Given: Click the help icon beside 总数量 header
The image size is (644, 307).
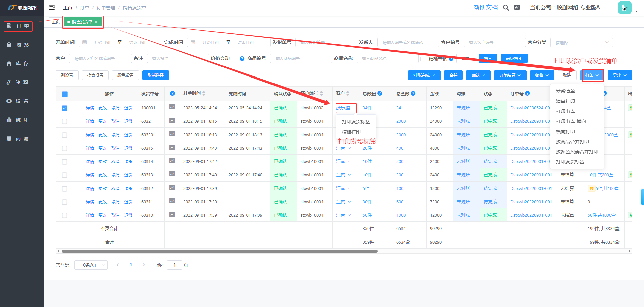Looking at the screenshot, I should tap(380, 93).
